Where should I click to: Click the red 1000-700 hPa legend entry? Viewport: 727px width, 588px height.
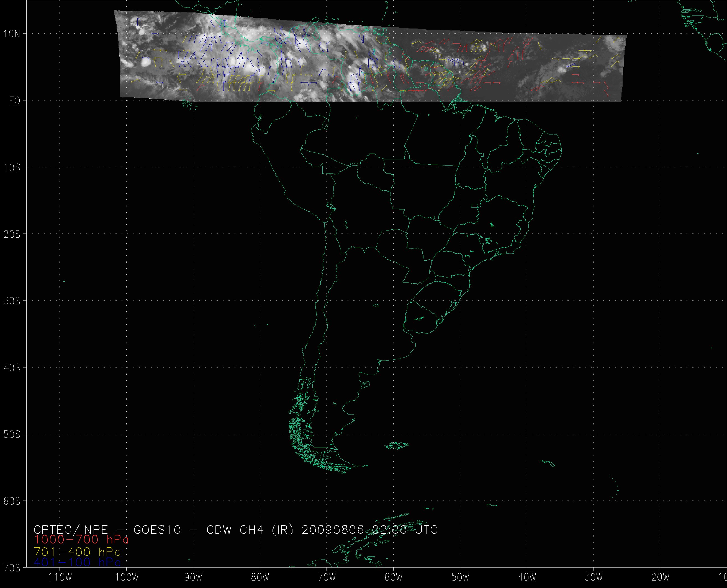tap(81, 540)
